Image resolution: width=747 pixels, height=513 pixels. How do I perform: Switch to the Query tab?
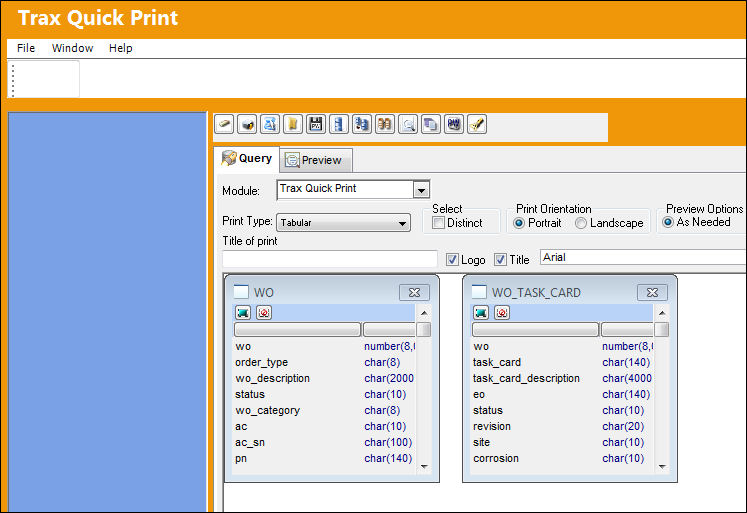coord(247,159)
